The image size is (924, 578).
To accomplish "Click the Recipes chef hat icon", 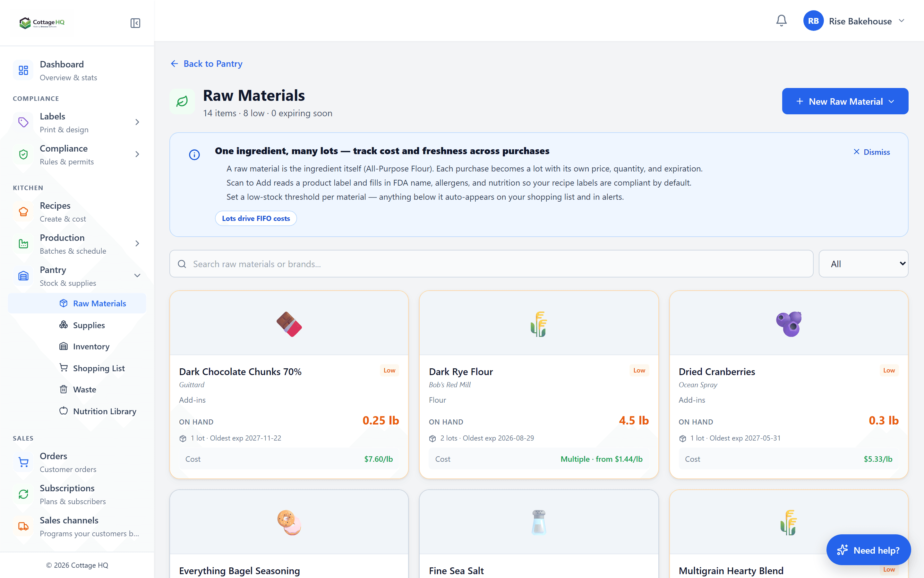I will pyautogui.click(x=23, y=212).
